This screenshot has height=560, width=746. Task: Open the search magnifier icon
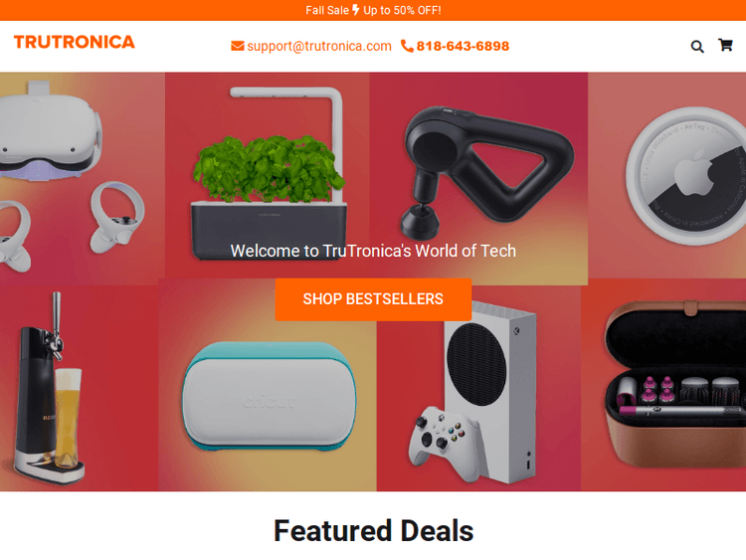697,46
